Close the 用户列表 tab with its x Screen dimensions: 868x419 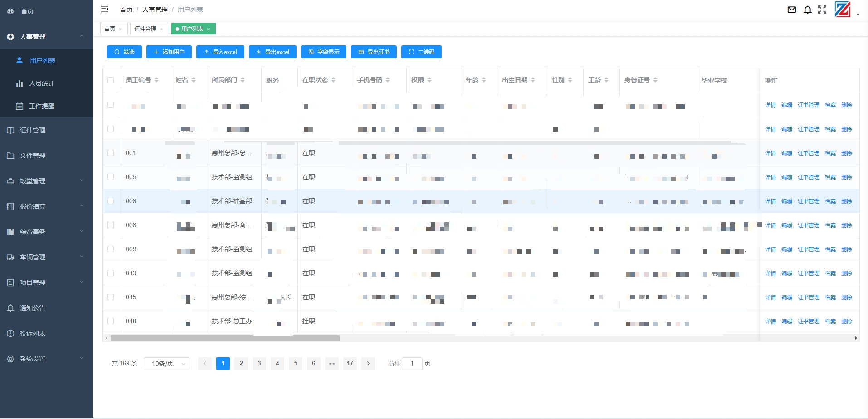[x=208, y=29]
